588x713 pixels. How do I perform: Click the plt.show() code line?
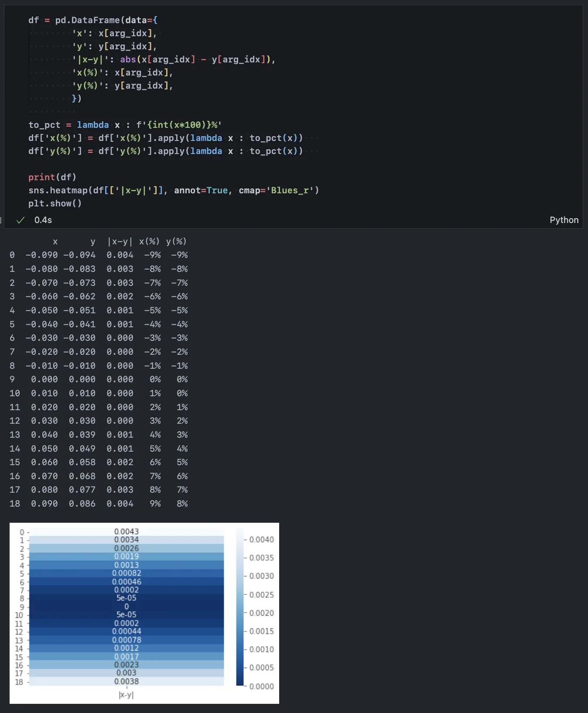pos(55,203)
